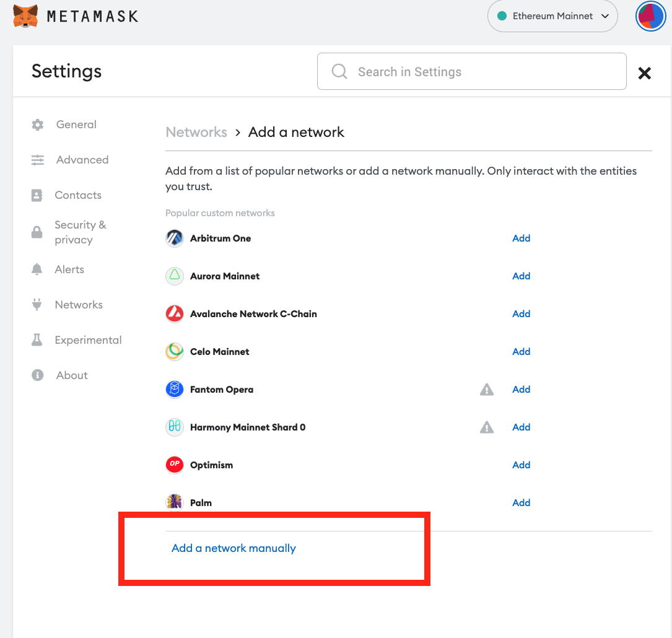This screenshot has width=672, height=638.
Task: Click Add a network manually
Action: point(233,548)
